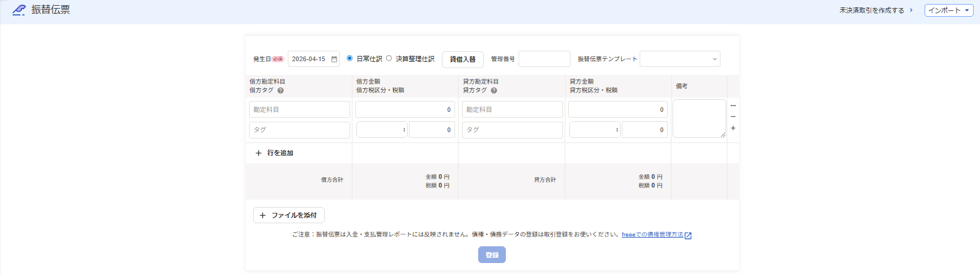The height and width of the screenshot is (274, 980).
Task: Select the 決算整理仕訳 radio button
Action: pos(389,58)
